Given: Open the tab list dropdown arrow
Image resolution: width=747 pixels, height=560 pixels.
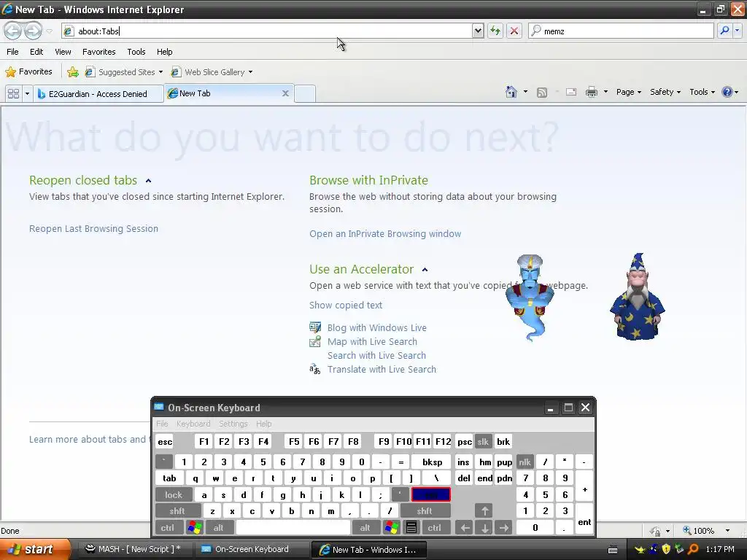Looking at the screenshot, I should click(x=27, y=94).
